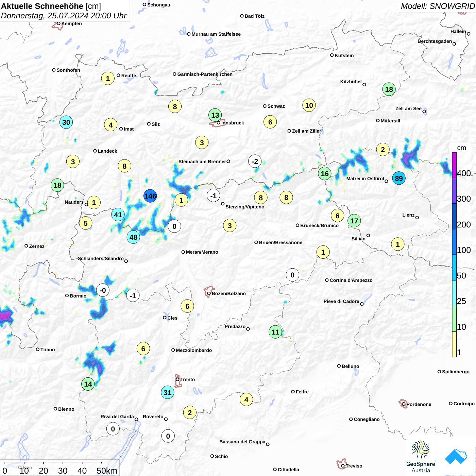This screenshot has height=476, width=476.
Task: Click the 48 cm snow depth marker
Action: coord(133,237)
